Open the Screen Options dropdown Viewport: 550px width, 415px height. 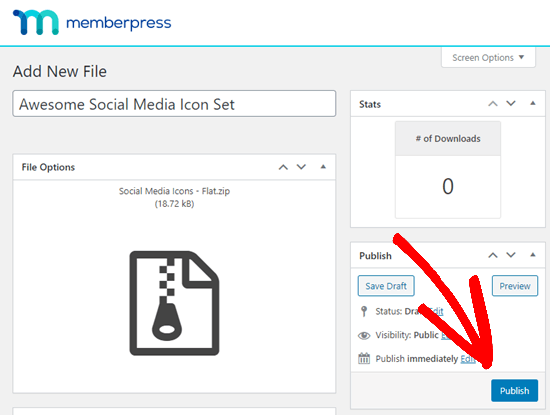[x=488, y=58]
